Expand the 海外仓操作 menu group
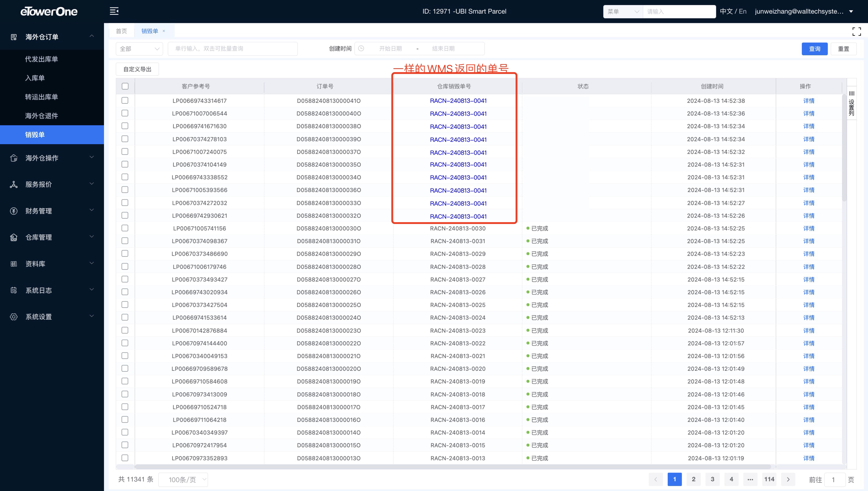 (x=92, y=157)
